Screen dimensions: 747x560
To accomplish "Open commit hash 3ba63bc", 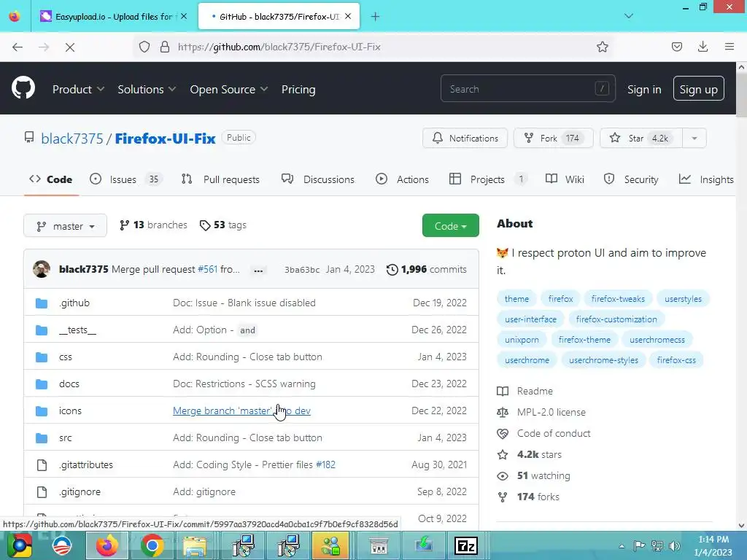I will click(302, 270).
